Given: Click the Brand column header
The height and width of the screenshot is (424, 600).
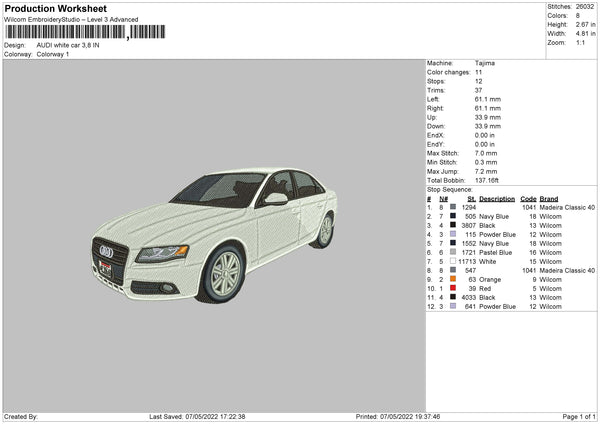Looking at the screenshot, I should (550, 198).
